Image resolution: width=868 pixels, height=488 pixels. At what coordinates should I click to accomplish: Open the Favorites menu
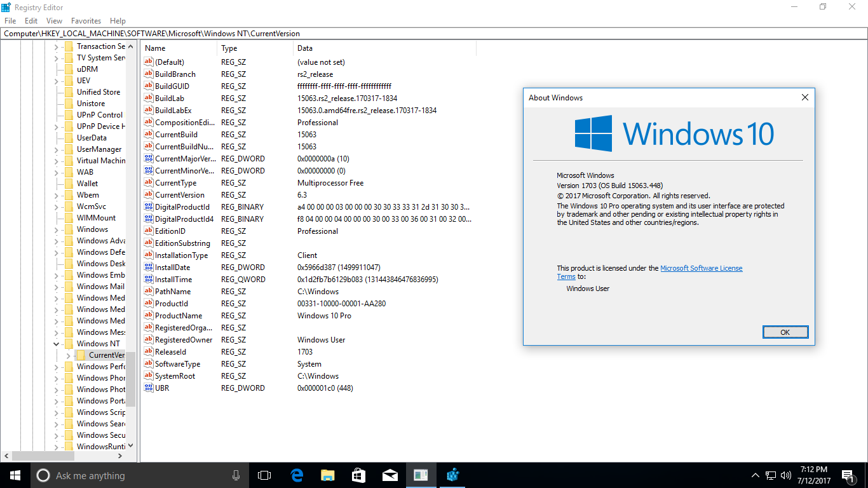(86, 21)
